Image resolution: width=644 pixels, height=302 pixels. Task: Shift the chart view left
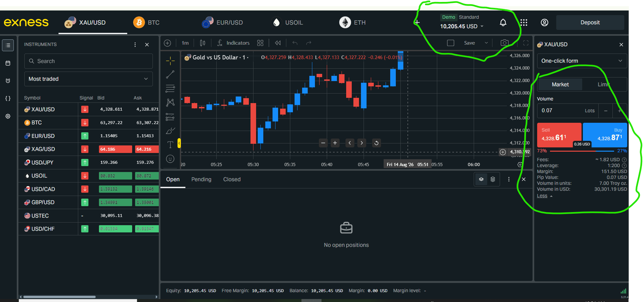(x=350, y=143)
